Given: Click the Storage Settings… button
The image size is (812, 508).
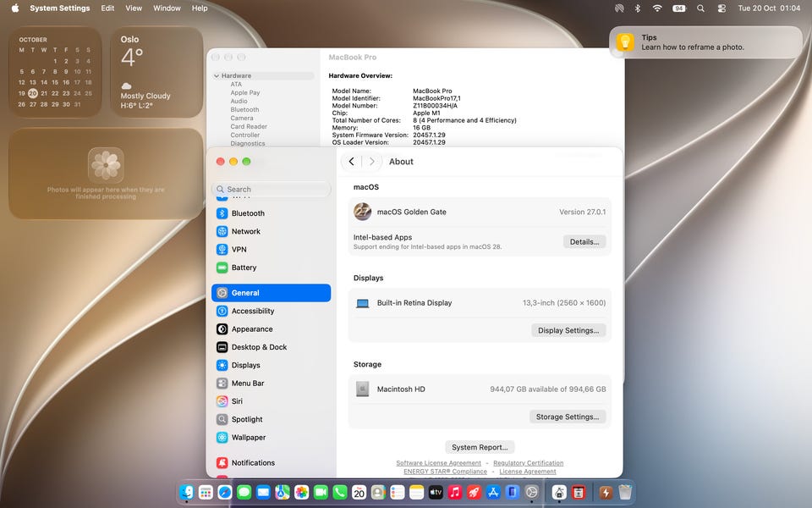Looking at the screenshot, I should click(568, 417).
